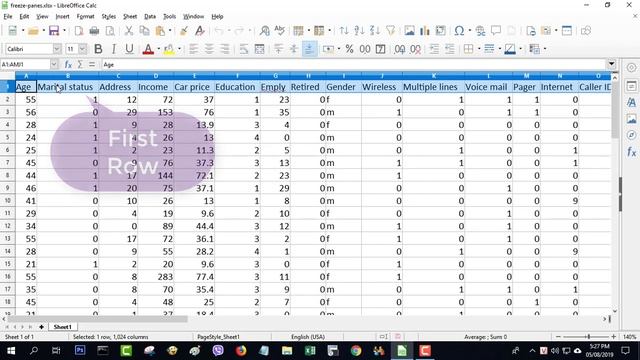
Task: Open sidebar Functions fx panel
Action: coord(631,152)
